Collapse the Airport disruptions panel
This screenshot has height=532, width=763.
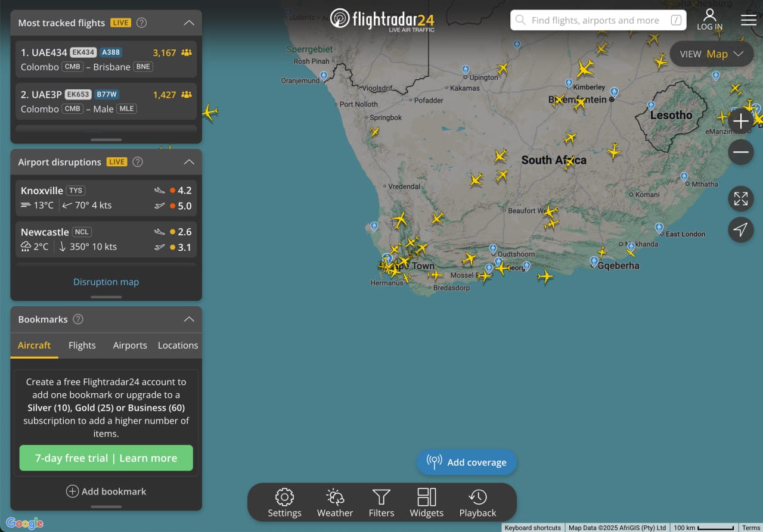pos(189,162)
